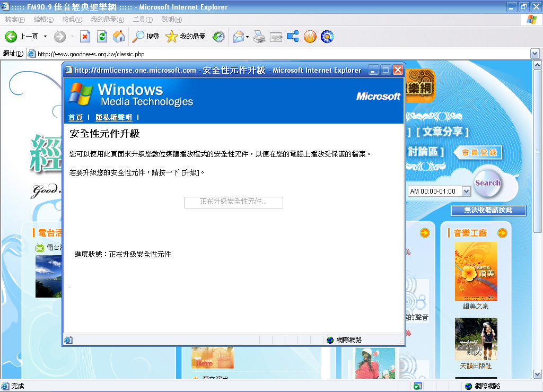Click the 進度狀態 progress status text
Viewport: 543px width, 392px height.
[x=122, y=254]
